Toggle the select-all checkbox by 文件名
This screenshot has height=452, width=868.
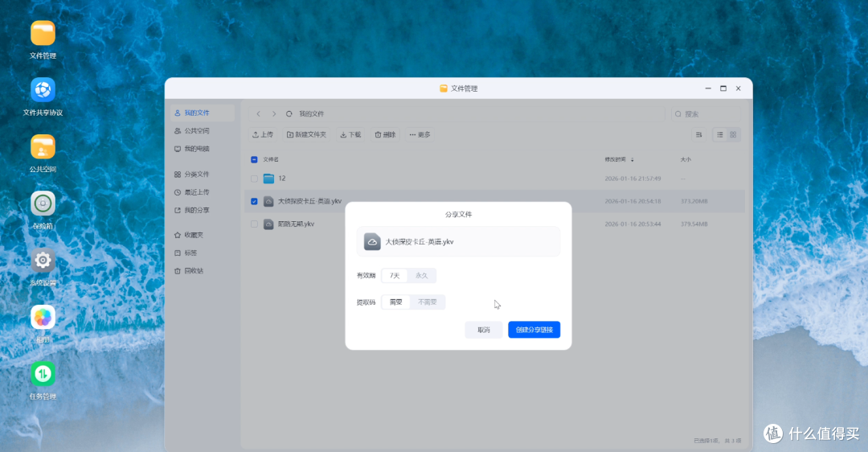pos(254,159)
